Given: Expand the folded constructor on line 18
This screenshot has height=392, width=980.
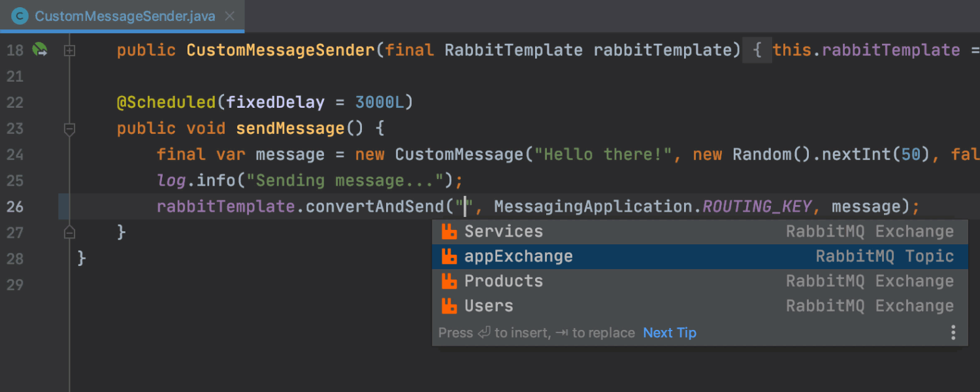Looking at the screenshot, I should click(x=70, y=50).
